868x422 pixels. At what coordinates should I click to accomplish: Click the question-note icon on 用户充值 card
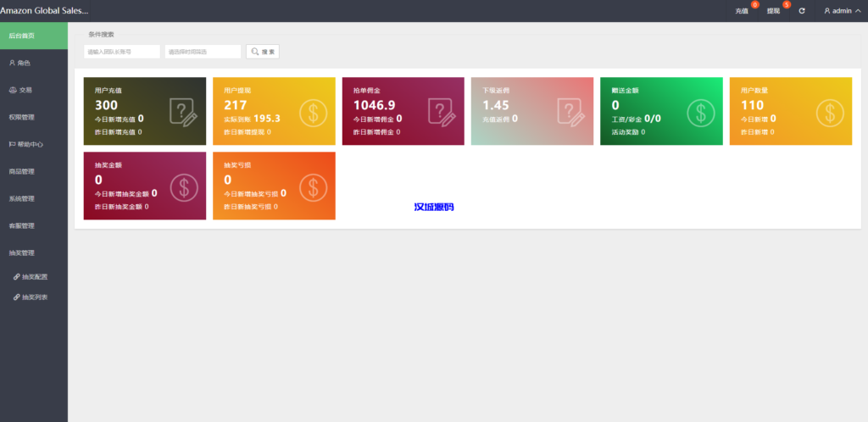click(183, 112)
